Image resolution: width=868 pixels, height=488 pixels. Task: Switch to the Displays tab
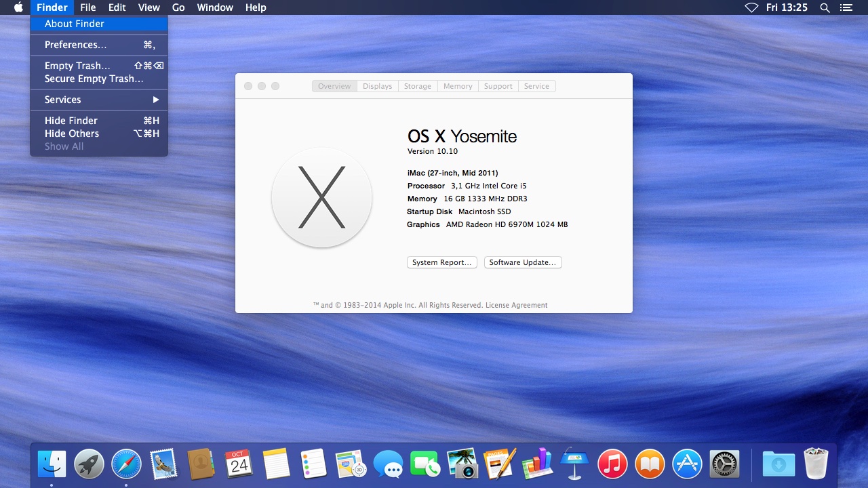pyautogui.click(x=378, y=86)
